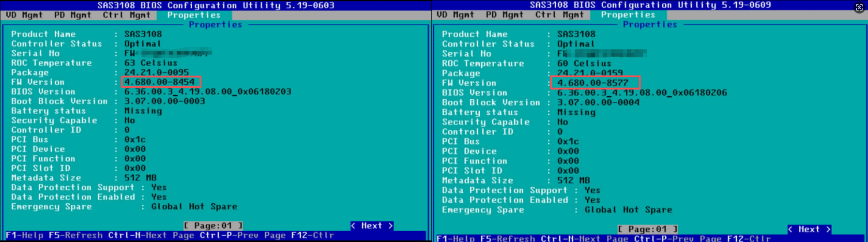This screenshot has width=868, height=242.
Task: Select Emergency Spare value in left panel
Action: coord(194,207)
